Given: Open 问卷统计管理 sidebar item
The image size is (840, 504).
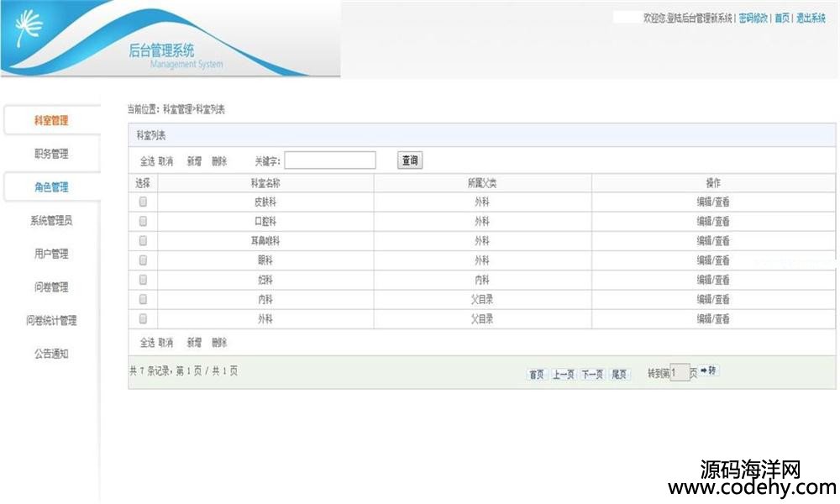Looking at the screenshot, I should pos(51,321).
